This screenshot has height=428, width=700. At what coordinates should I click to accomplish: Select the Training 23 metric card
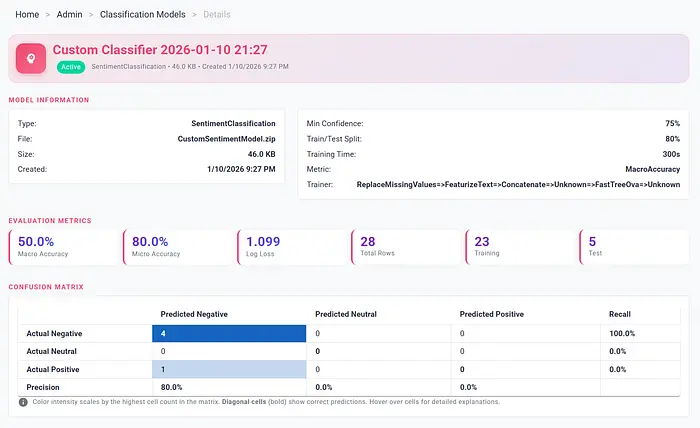[x=519, y=247]
